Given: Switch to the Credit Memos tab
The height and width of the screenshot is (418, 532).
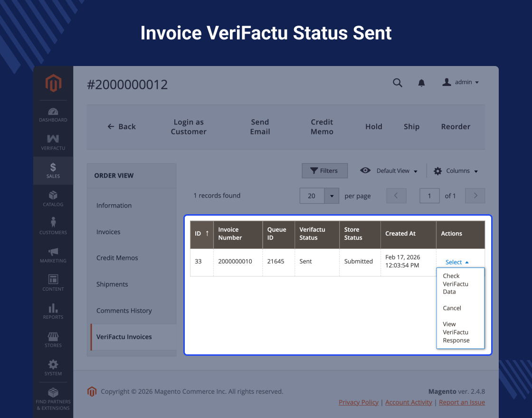Looking at the screenshot, I should [x=117, y=258].
